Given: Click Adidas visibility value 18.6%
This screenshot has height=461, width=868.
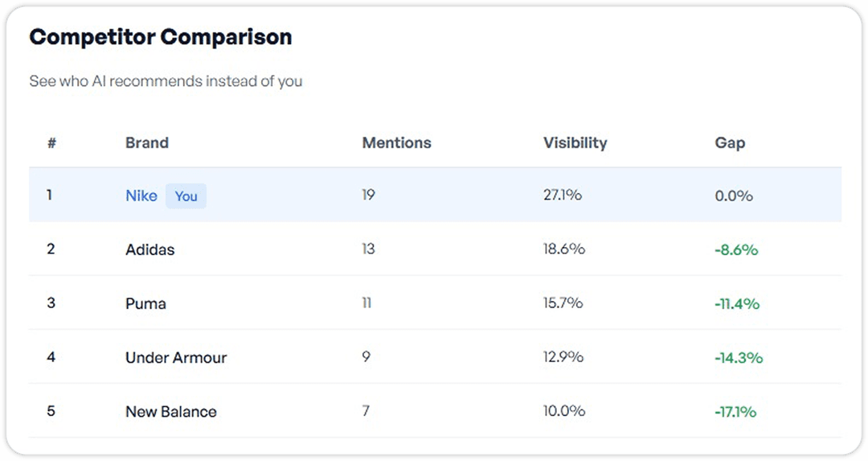Looking at the screenshot, I should 564,249.
